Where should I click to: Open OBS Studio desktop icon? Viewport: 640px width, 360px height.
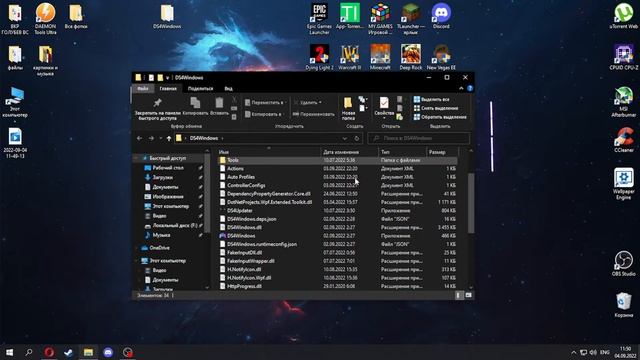coord(623,264)
